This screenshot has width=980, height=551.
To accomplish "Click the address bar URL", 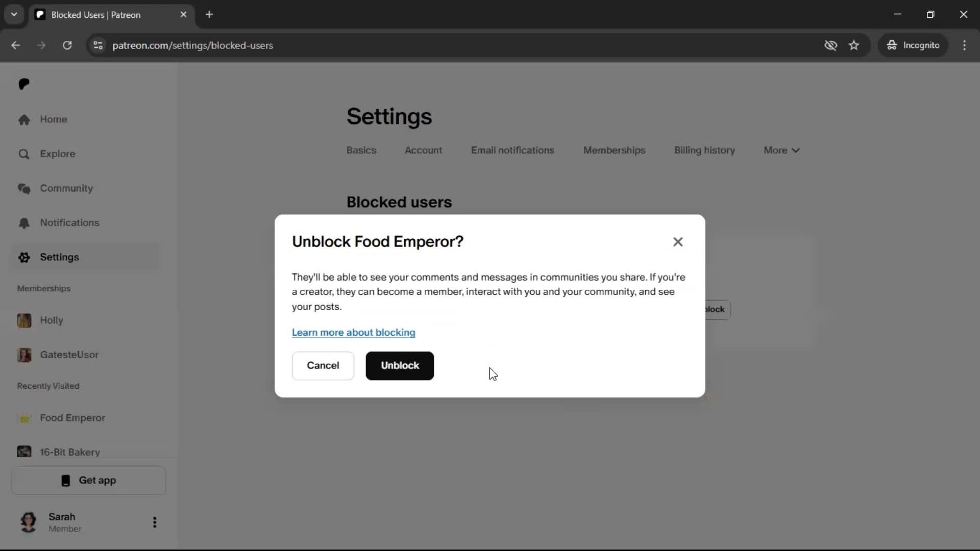I will (192, 45).
